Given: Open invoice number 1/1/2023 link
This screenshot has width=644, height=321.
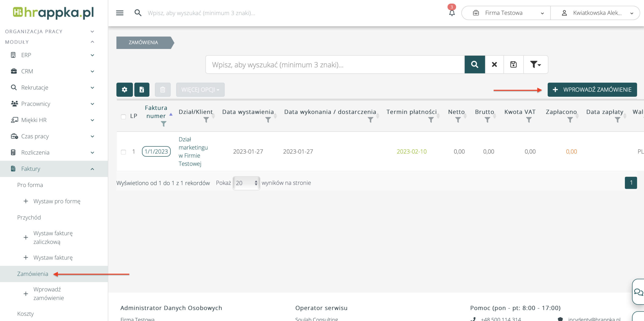Looking at the screenshot, I should (x=156, y=152).
